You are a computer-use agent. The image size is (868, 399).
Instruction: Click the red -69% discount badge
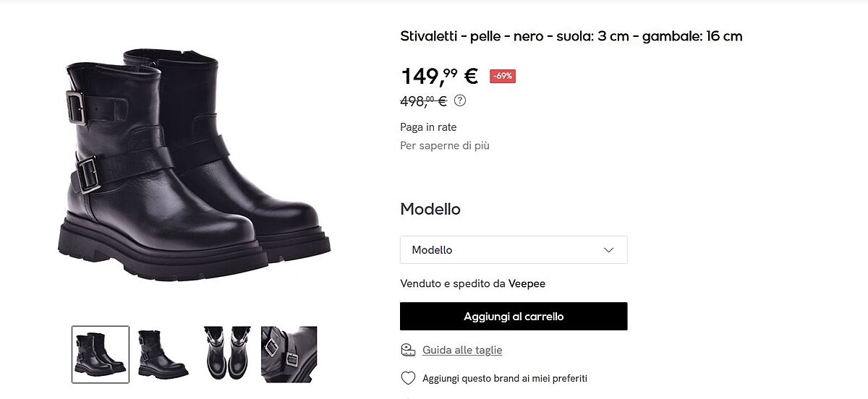[503, 76]
